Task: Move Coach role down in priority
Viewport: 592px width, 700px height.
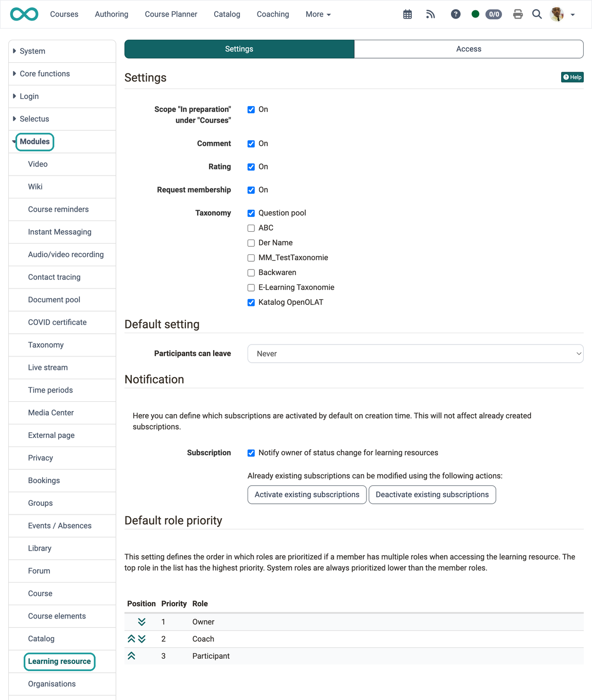Action: click(142, 639)
